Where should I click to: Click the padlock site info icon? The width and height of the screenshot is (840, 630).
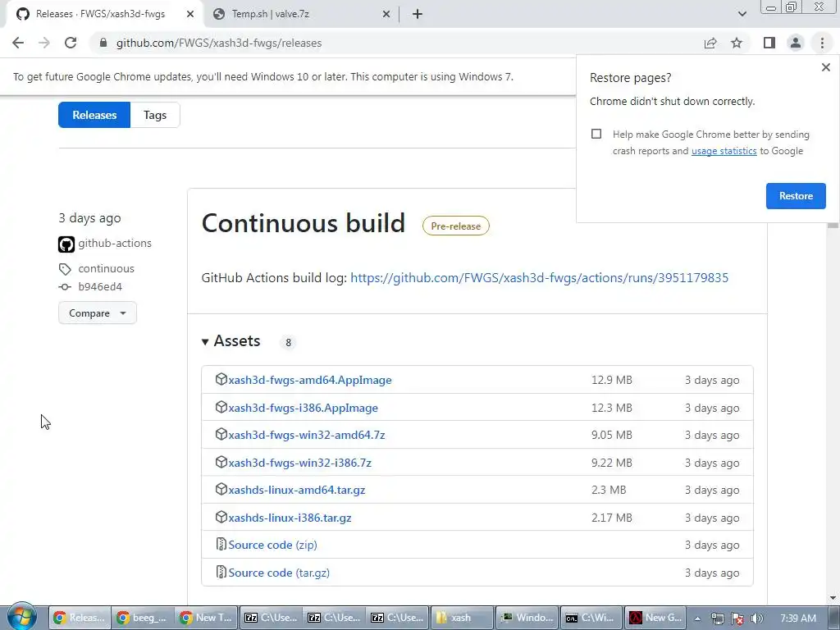(x=103, y=43)
